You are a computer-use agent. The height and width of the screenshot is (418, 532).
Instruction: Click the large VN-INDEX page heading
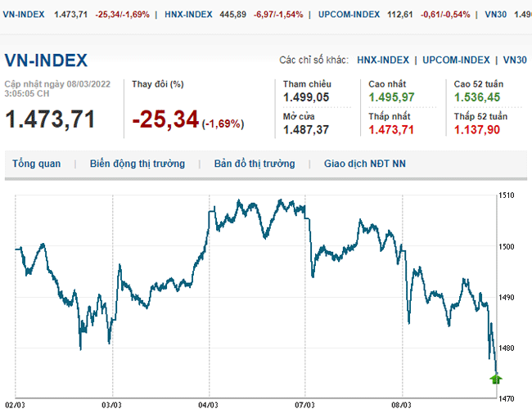46,61
